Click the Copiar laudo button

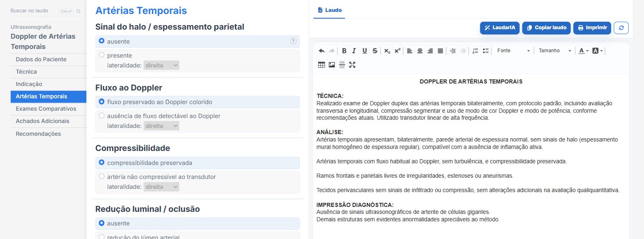click(x=547, y=28)
